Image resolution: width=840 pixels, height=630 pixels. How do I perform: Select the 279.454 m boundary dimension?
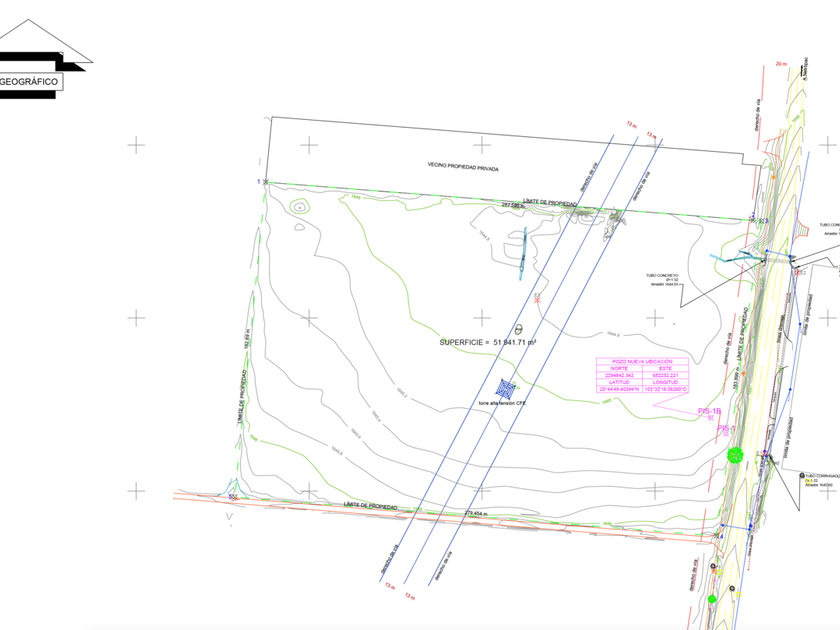476,513
